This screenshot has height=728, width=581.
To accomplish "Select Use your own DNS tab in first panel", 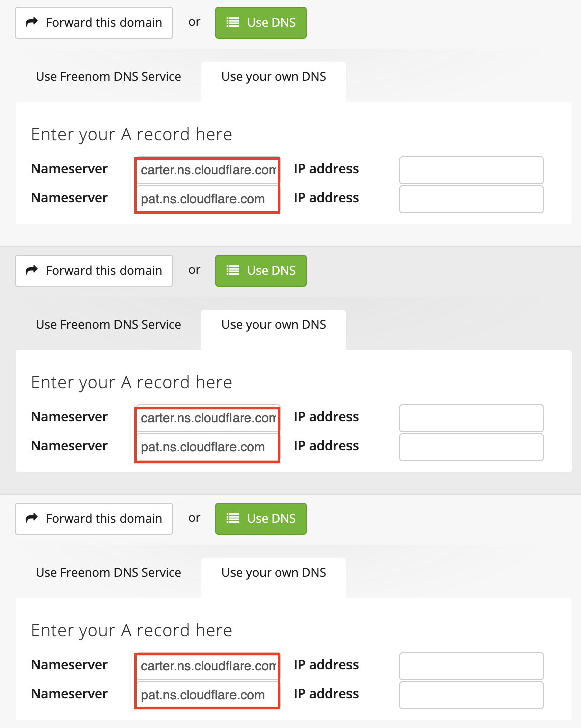I will (274, 77).
